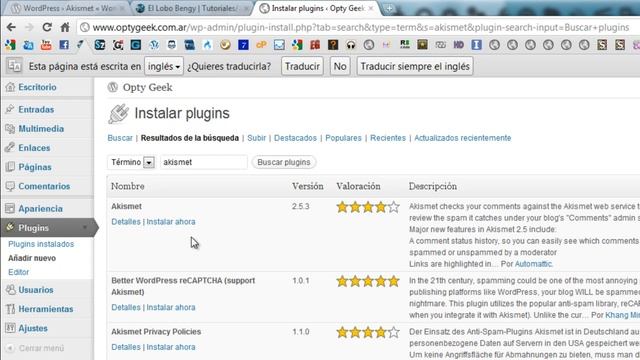Open the WordPress logo bookmark icon

point(154,45)
